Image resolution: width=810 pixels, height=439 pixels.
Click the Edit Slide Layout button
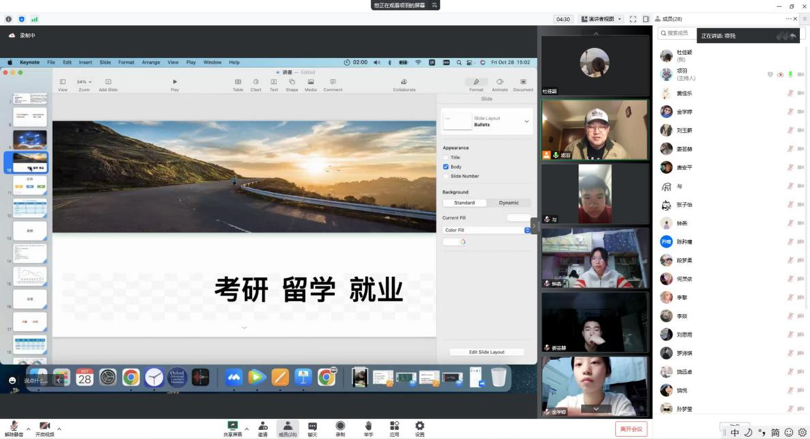[x=486, y=352]
